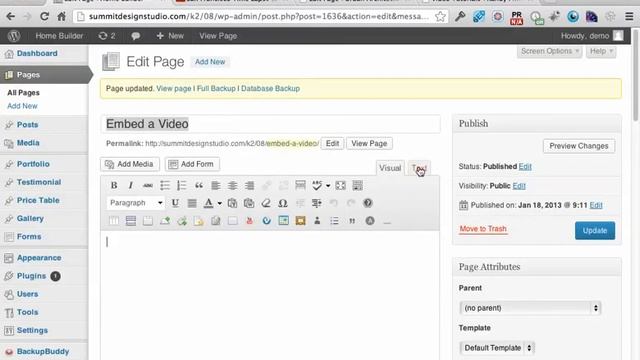Screen dimensions: 640x360
Task: Open text color dropdown arrow
Action: 220,203
